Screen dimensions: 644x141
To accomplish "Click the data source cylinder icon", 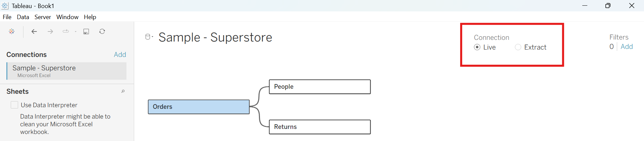I will pos(148,37).
